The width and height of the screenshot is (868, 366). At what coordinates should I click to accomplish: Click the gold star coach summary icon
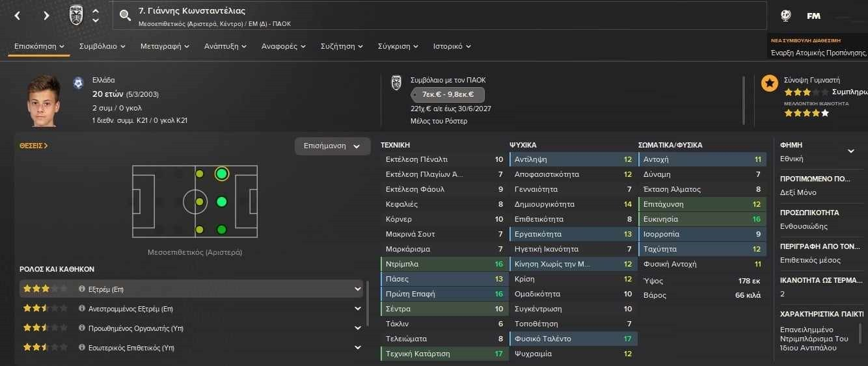[770, 83]
